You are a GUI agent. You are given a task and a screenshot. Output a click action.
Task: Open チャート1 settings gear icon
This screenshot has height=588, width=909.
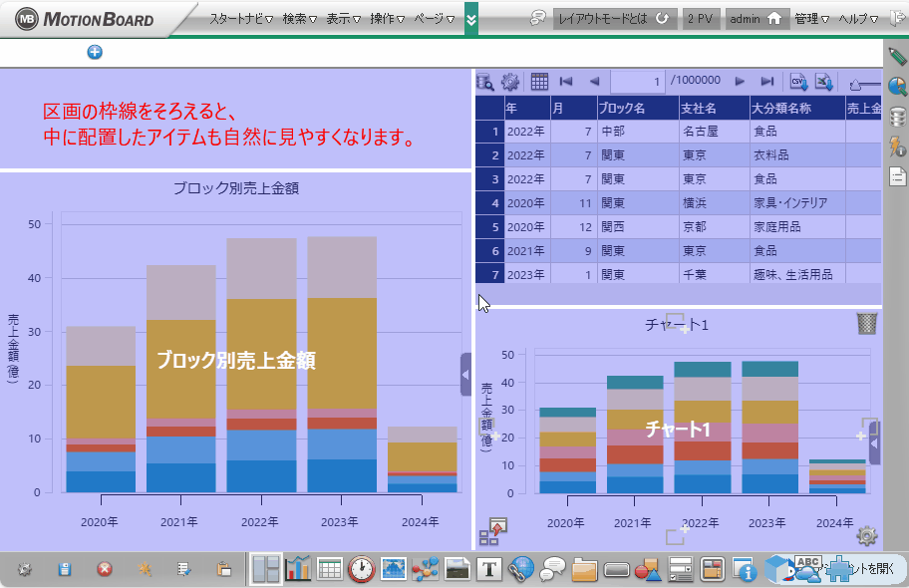coord(867,536)
